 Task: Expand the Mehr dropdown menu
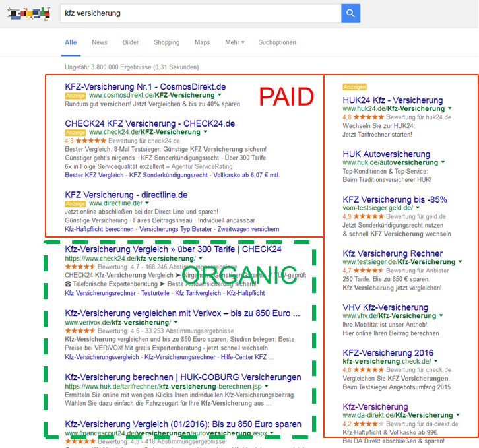(x=235, y=42)
